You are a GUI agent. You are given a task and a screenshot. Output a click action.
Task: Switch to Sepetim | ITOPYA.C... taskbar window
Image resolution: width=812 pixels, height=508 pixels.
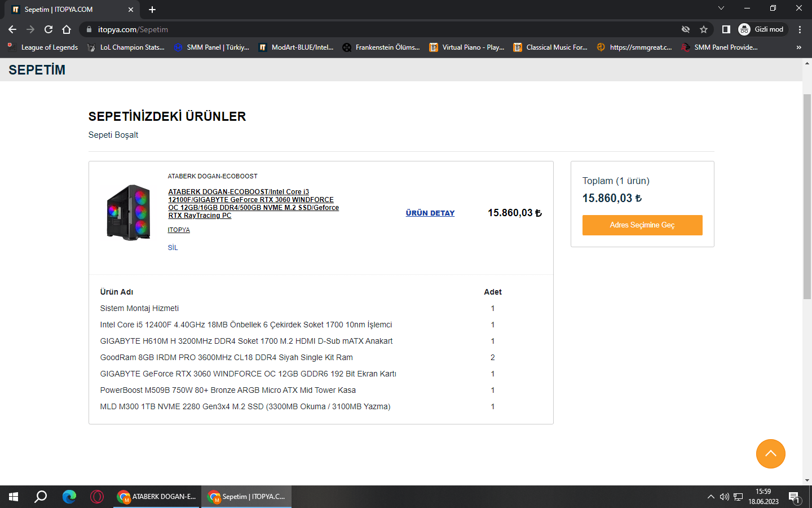(246, 497)
